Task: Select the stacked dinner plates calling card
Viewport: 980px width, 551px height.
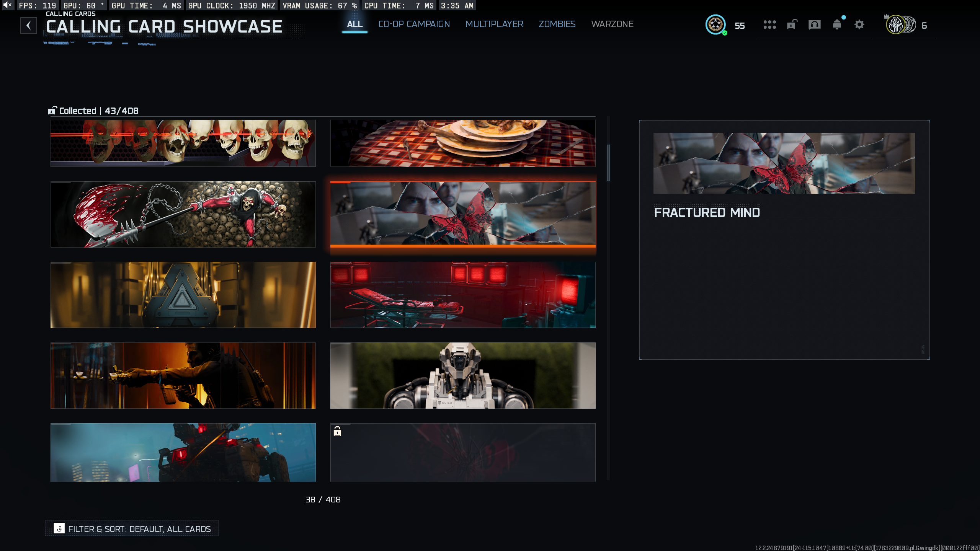Action: pos(463,143)
